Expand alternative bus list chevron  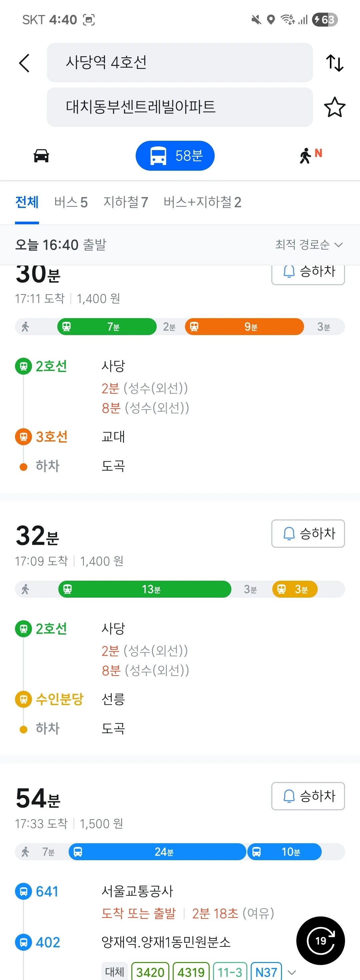292,972
